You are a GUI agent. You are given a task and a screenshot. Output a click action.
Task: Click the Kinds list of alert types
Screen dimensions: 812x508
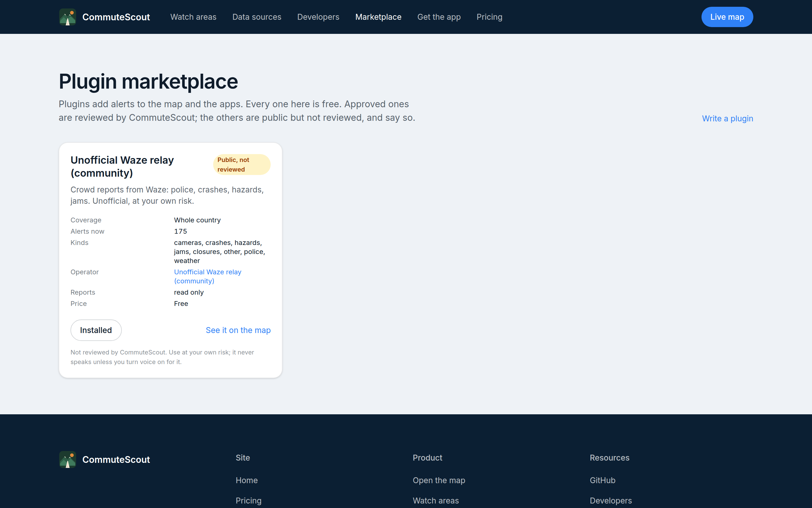219,252
